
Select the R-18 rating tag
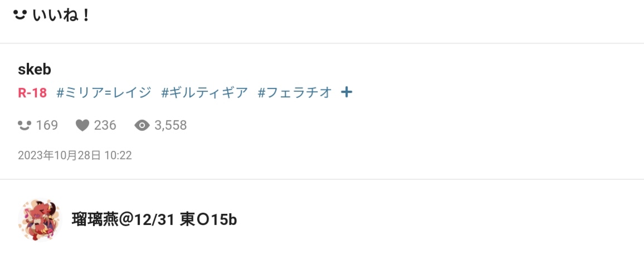click(32, 92)
